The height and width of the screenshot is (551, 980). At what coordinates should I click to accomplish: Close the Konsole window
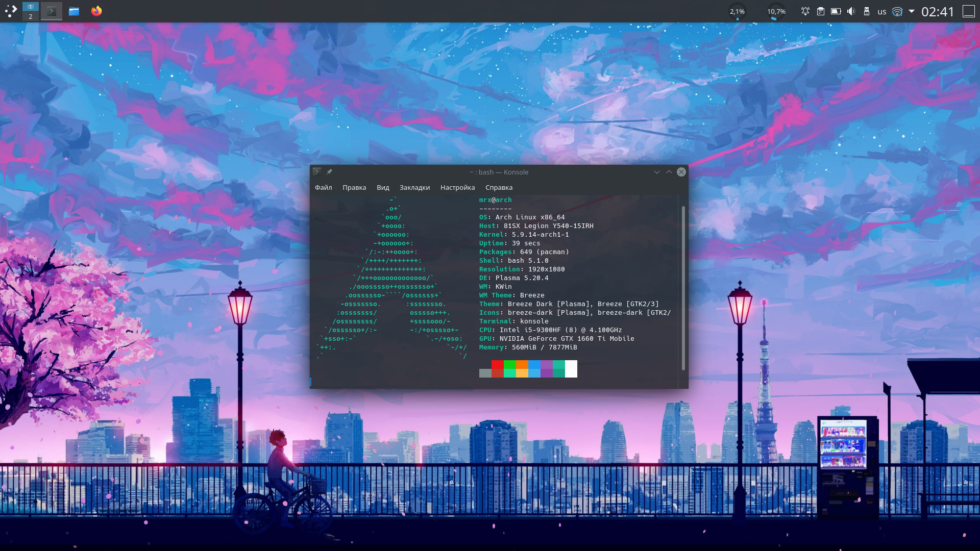(x=681, y=172)
